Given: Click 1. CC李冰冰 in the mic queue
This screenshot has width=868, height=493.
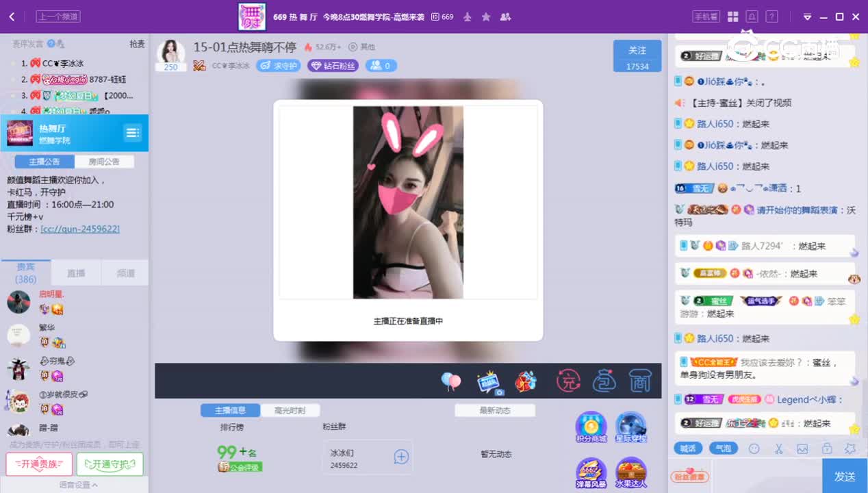Looking at the screenshot, I should coord(53,63).
